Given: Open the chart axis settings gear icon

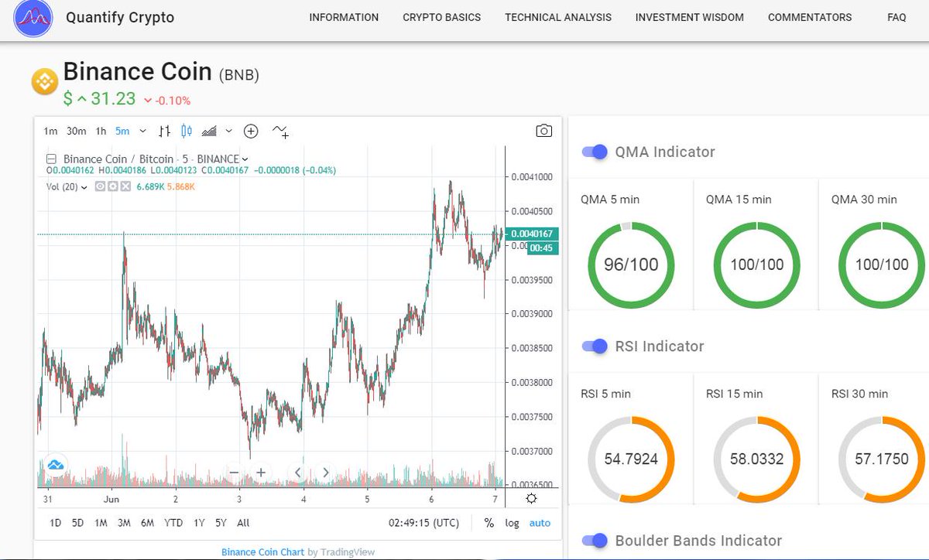Looking at the screenshot, I should [x=531, y=499].
